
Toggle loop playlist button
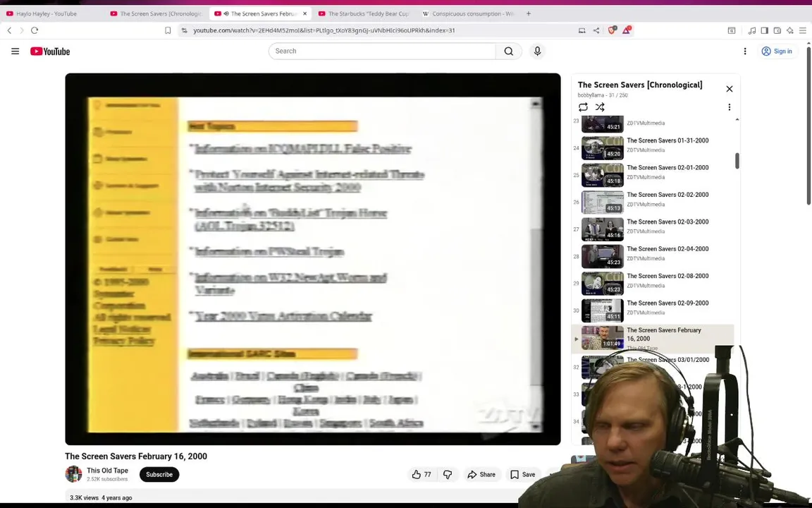583,107
